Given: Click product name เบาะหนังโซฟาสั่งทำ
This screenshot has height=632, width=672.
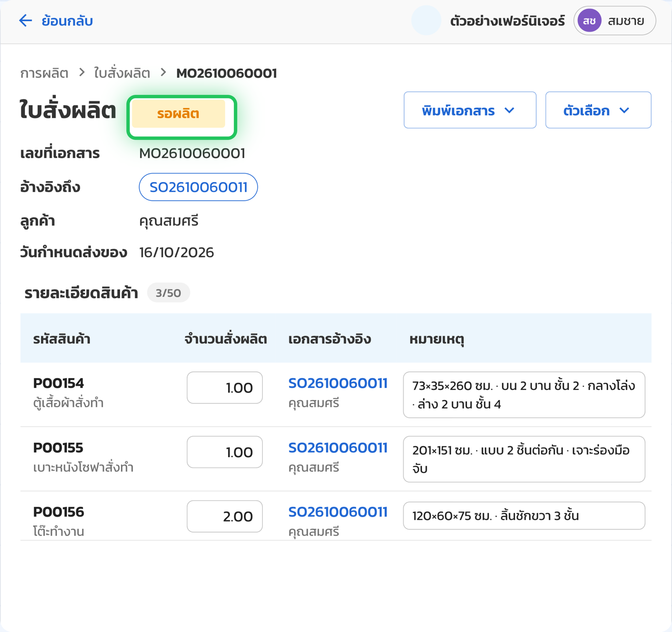Looking at the screenshot, I should [x=83, y=467].
